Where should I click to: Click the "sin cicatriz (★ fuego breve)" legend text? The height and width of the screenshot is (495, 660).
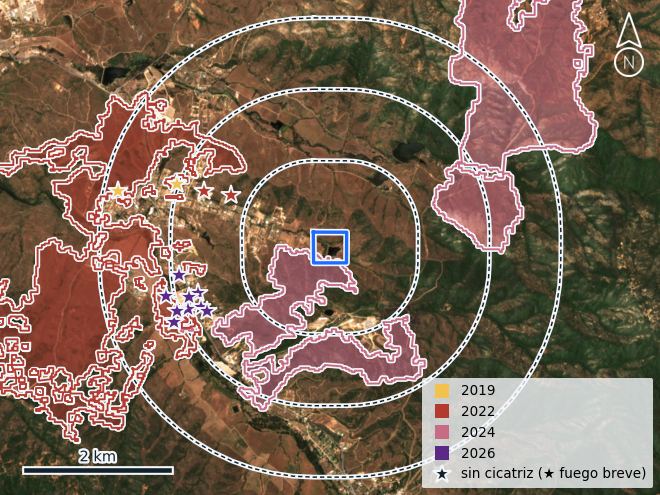tap(553, 473)
